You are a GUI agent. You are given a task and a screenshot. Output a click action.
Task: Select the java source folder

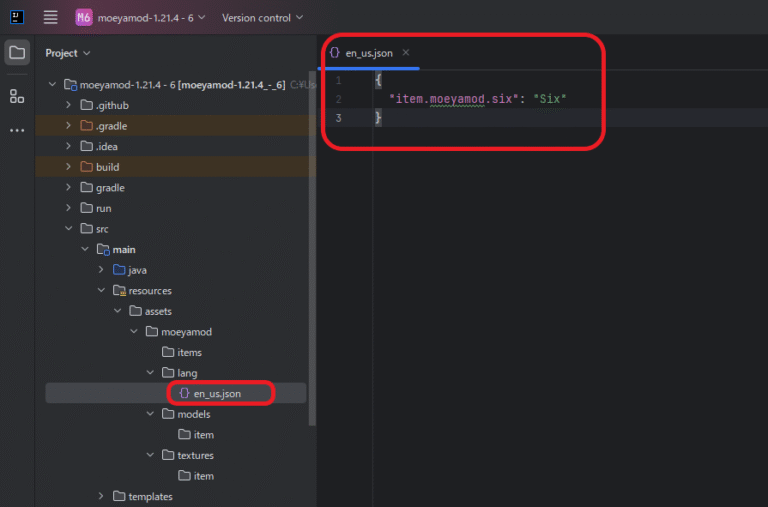tap(130, 270)
